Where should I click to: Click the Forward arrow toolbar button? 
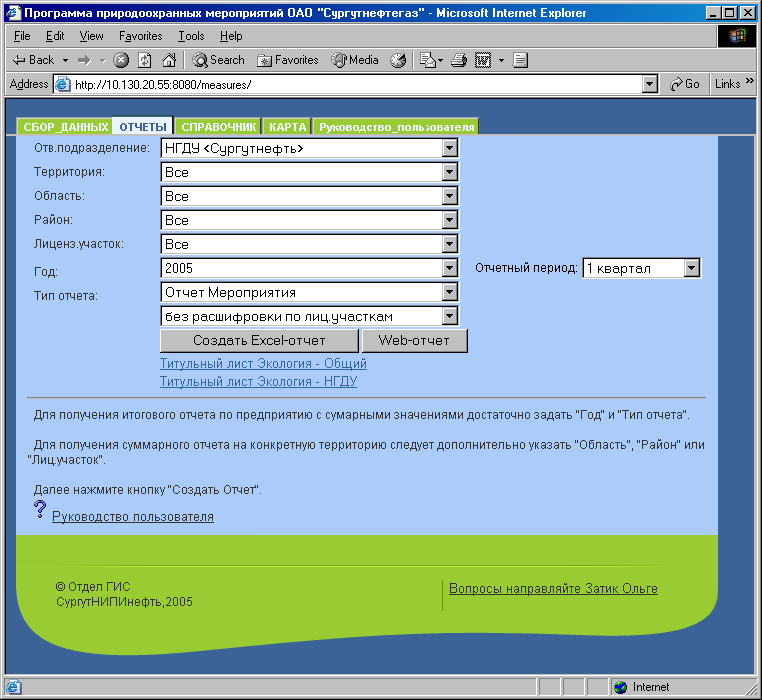[x=85, y=60]
